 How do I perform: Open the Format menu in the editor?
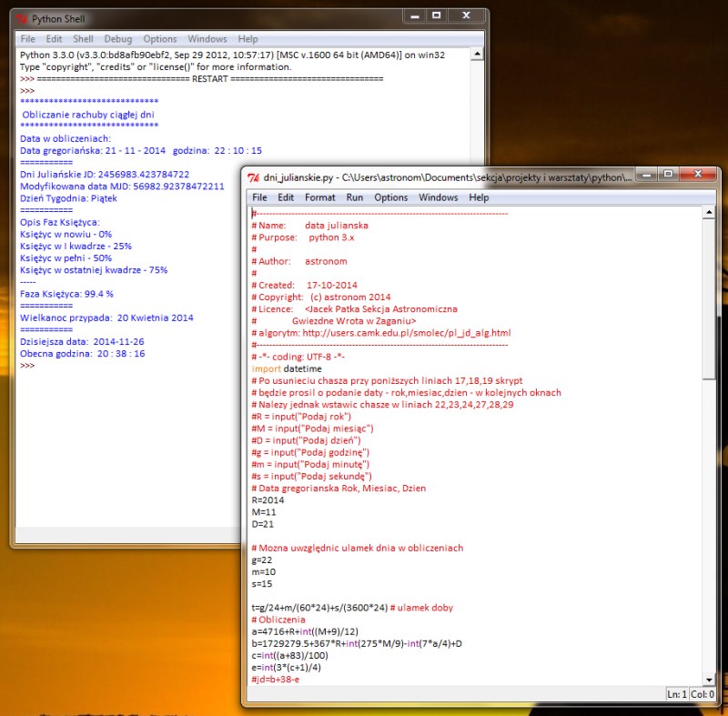pyautogui.click(x=319, y=197)
